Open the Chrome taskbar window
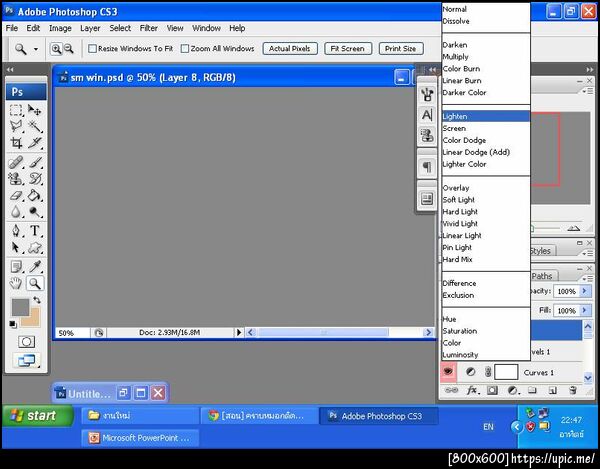 coord(259,416)
